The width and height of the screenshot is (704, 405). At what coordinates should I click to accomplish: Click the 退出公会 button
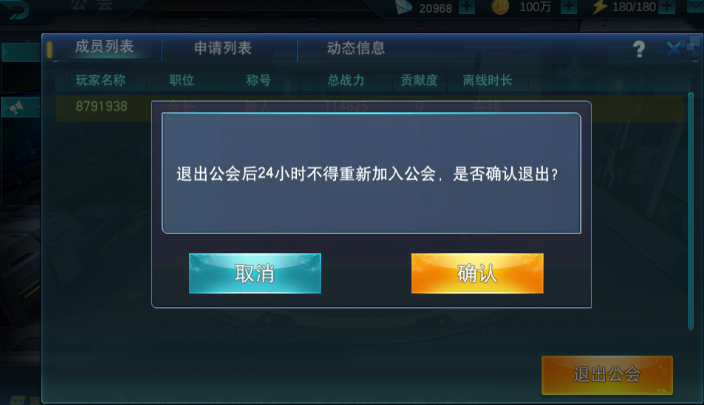click(607, 375)
